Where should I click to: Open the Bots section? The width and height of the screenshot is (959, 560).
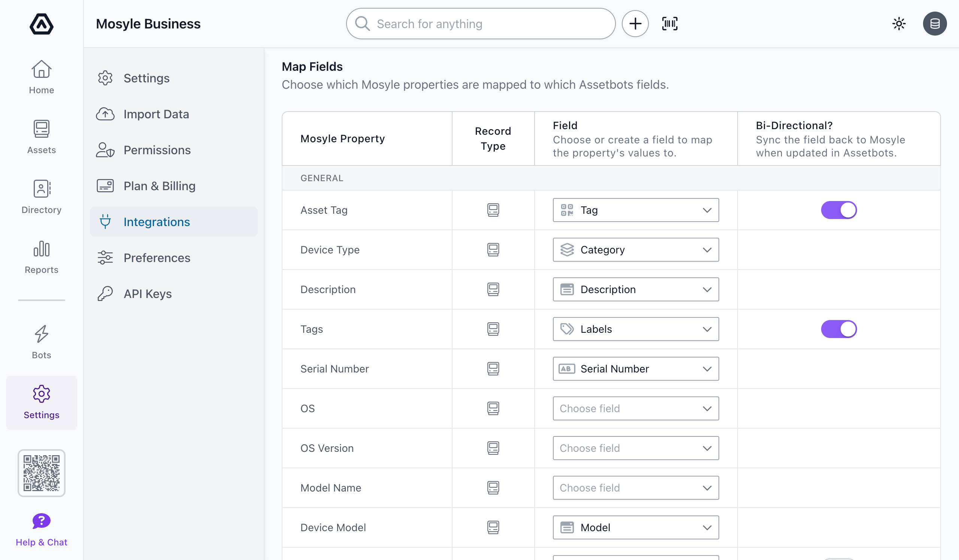click(42, 342)
